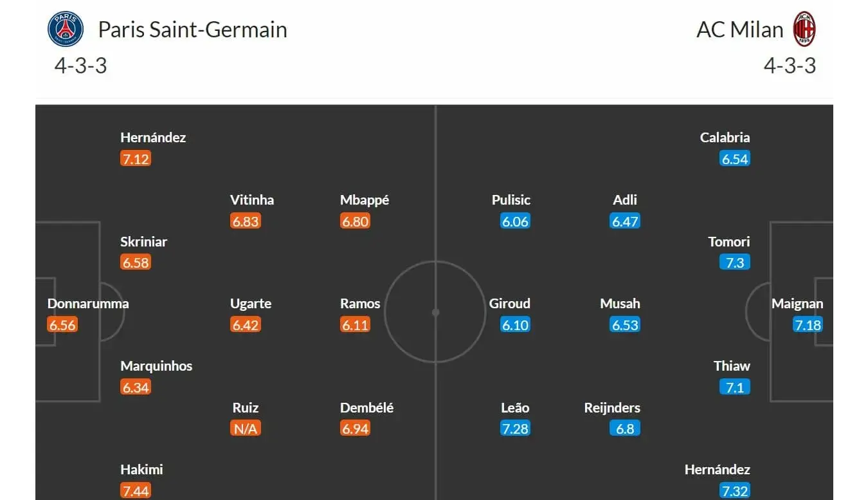Open Donnarumma's player profile
The image size is (868, 500).
[88, 304]
